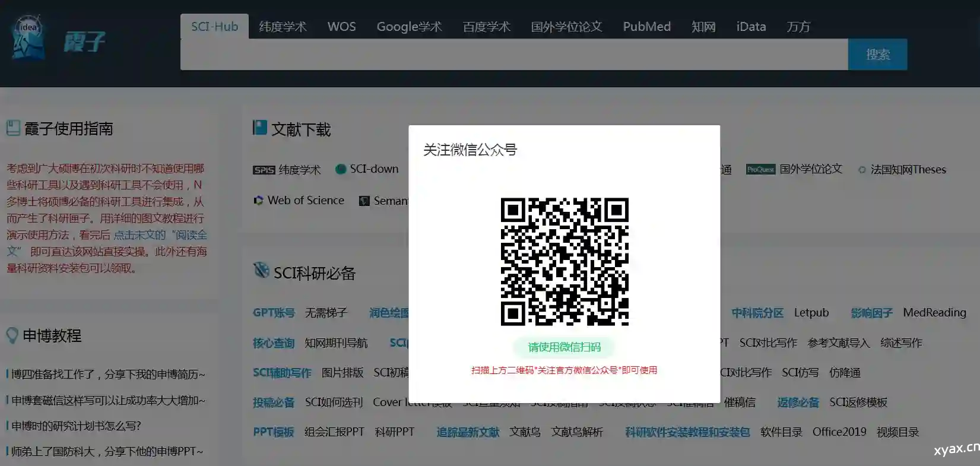Open the Google学术 tab
Screen dimensions: 980x466
coord(409,27)
